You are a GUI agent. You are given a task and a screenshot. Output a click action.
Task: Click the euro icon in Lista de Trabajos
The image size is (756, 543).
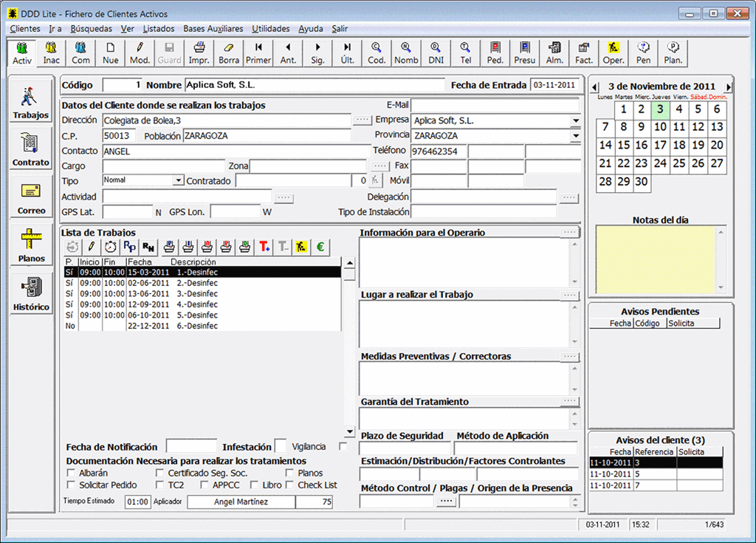320,247
